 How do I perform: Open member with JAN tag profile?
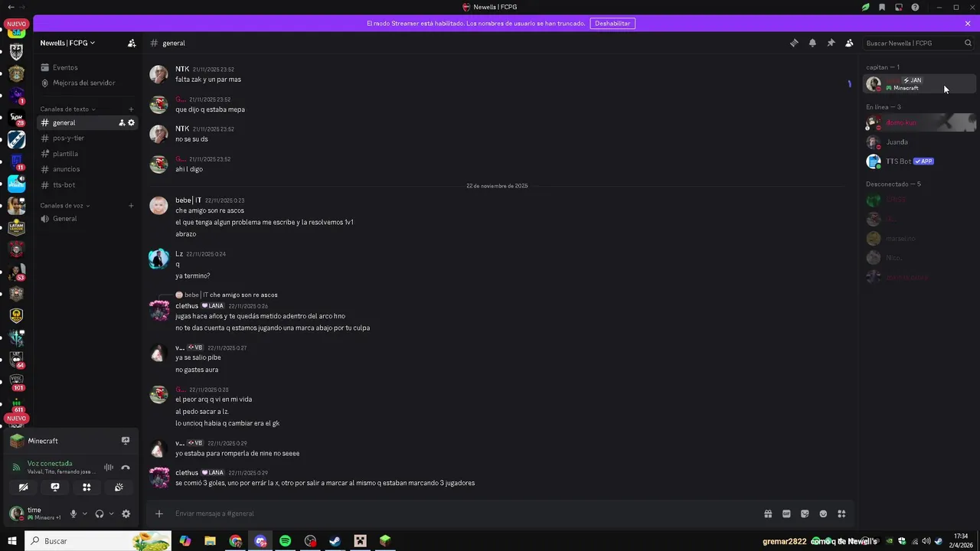click(x=920, y=83)
